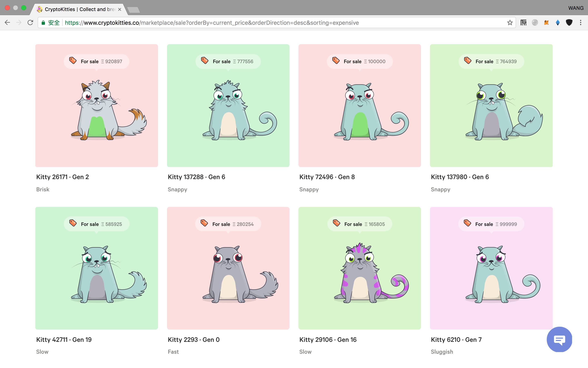Click price tag icon on Kitty 137980

tap(468, 60)
